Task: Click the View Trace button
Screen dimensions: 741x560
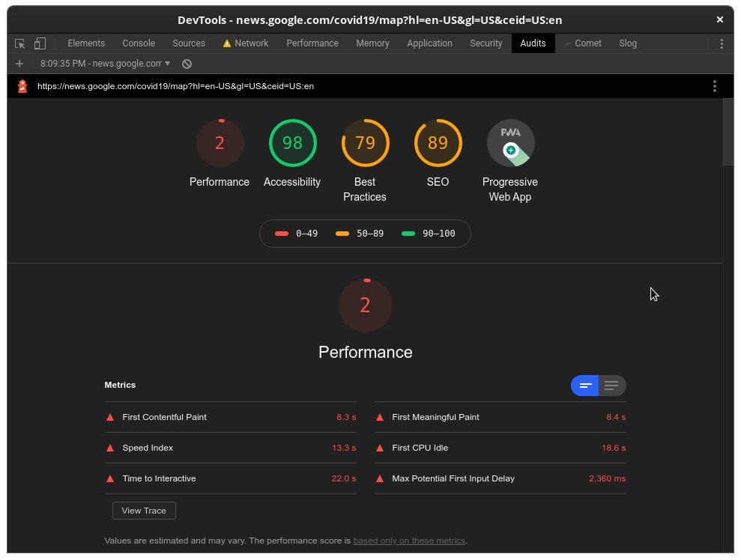Action: pos(144,511)
